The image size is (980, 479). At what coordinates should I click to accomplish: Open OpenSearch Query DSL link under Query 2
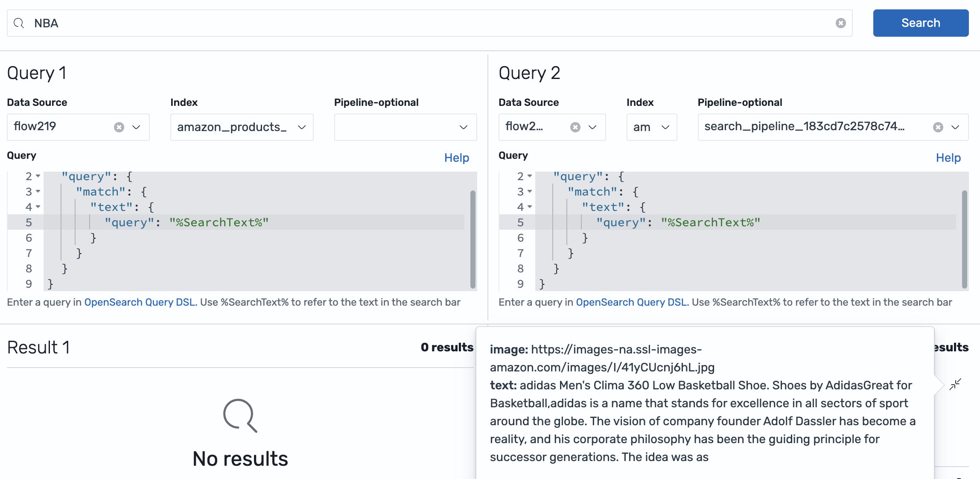631,302
